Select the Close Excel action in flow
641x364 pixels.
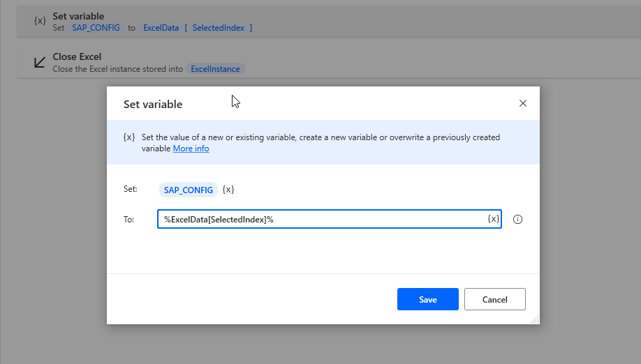pos(77,56)
